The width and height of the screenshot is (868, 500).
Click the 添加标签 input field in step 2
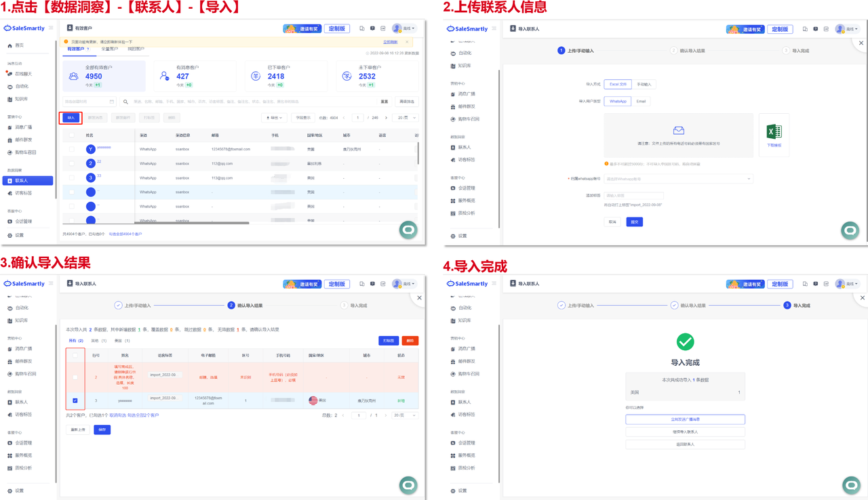pos(633,196)
